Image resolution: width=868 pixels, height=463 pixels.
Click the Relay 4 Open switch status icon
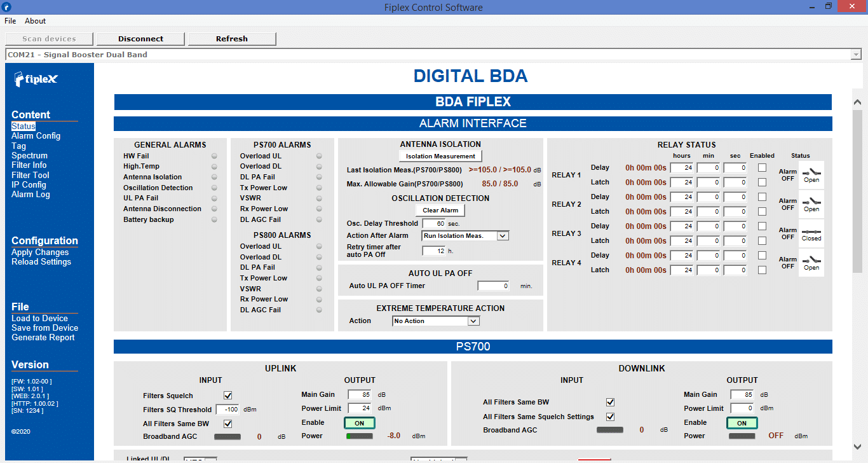click(x=811, y=263)
